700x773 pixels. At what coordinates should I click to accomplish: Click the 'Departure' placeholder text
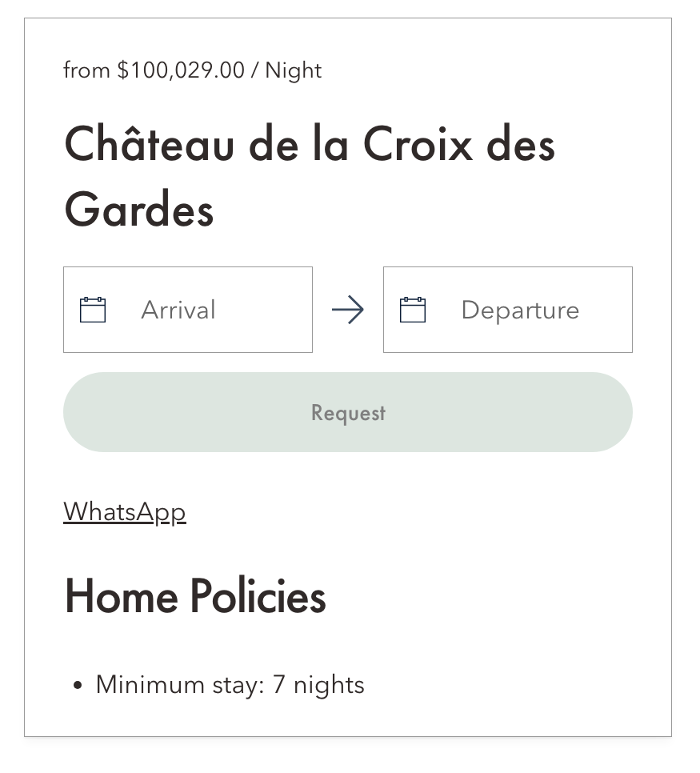tap(520, 310)
